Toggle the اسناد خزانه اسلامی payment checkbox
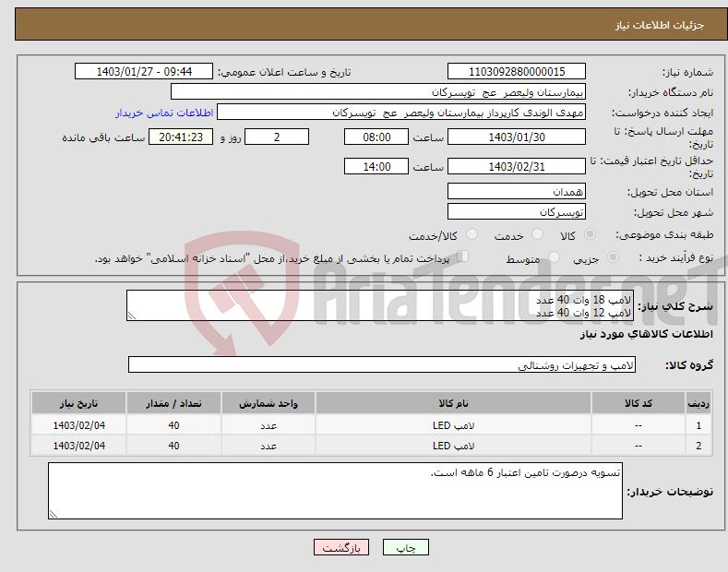This screenshot has height=572, width=728. click(463, 256)
